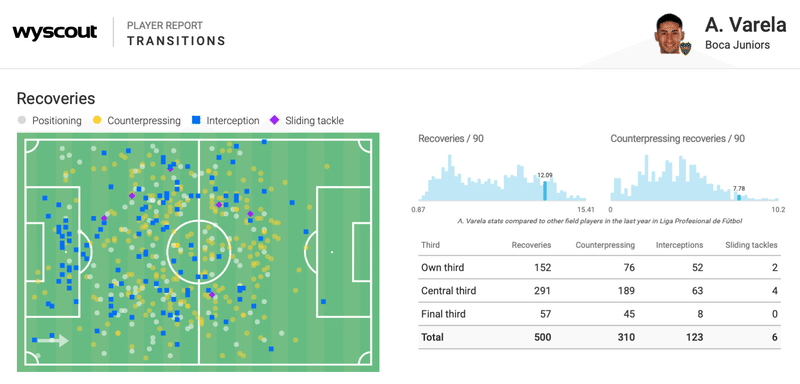The height and width of the screenshot is (384, 800).
Task: Click the Recoveries column header
Action: (x=531, y=245)
